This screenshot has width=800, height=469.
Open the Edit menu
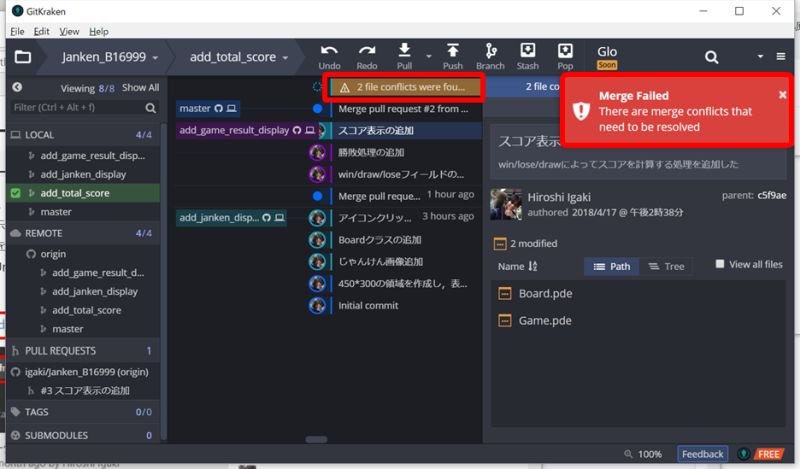pyautogui.click(x=41, y=32)
